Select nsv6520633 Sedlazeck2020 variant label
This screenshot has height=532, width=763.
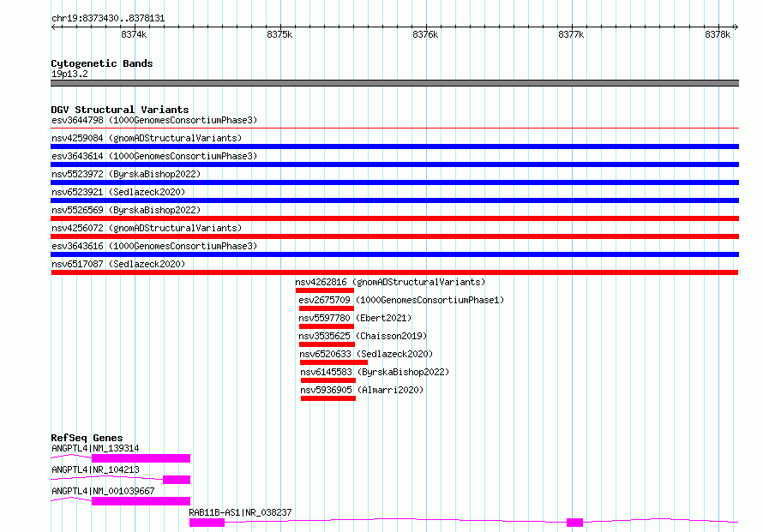366,354
